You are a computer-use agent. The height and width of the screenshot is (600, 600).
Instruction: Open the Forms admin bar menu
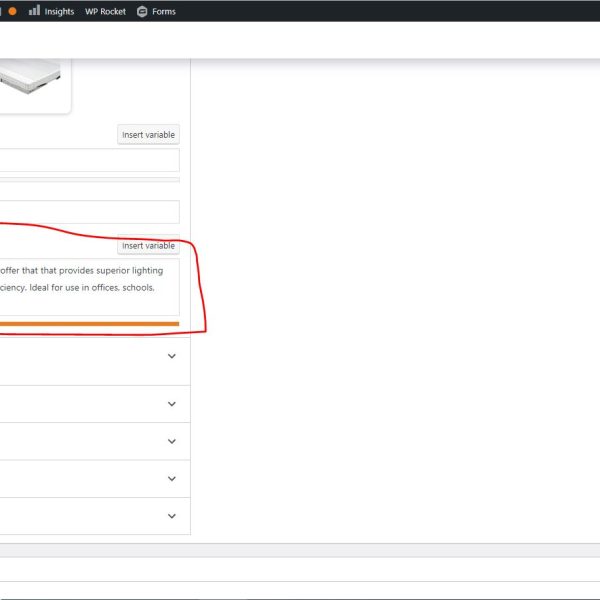pos(163,11)
